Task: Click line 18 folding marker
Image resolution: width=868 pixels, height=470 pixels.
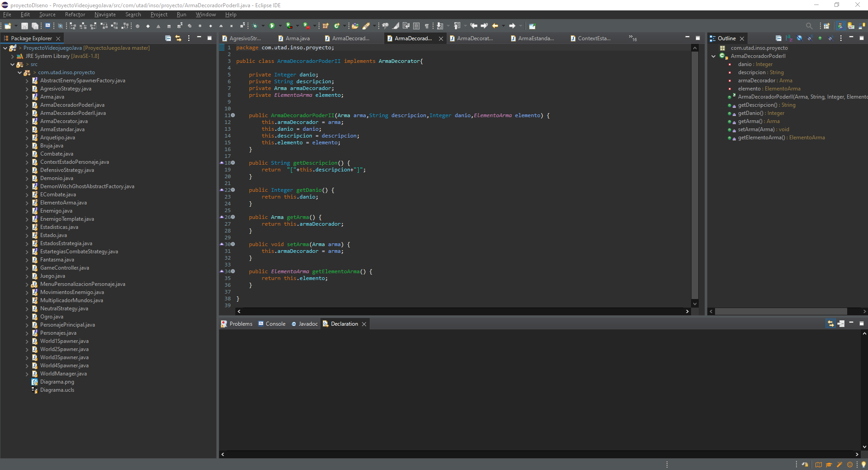Action: coord(233,163)
